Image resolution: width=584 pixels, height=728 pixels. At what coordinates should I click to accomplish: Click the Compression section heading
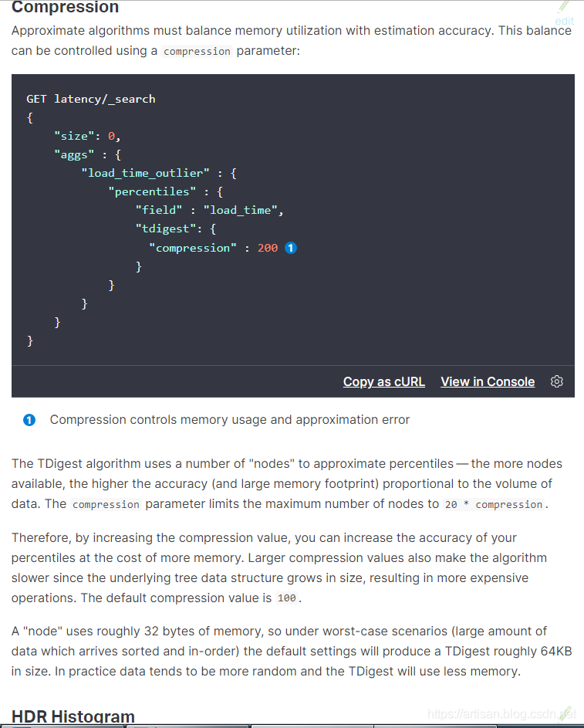(66, 8)
